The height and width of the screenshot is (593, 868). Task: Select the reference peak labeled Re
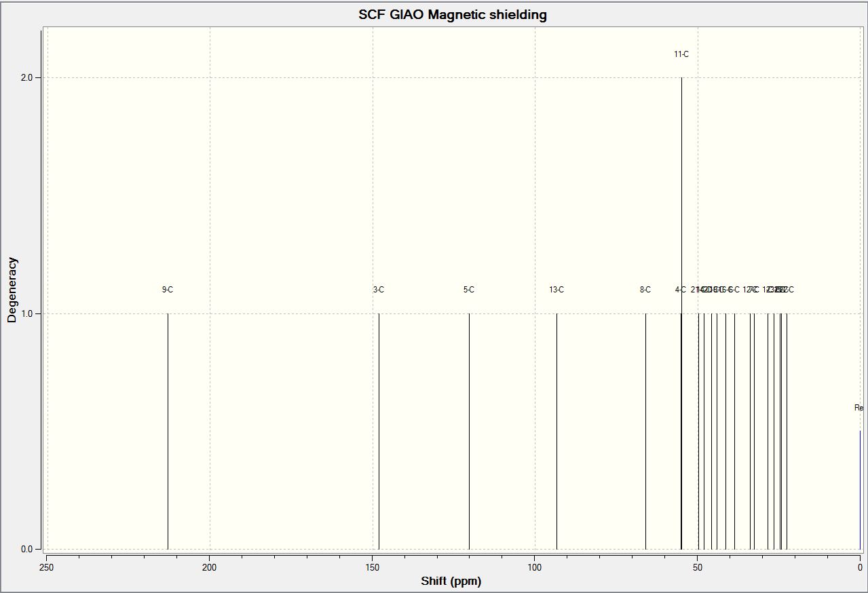[860, 489]
